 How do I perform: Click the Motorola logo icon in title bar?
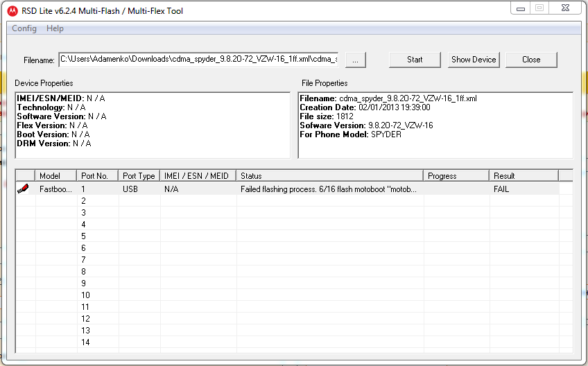pos(12,11)
